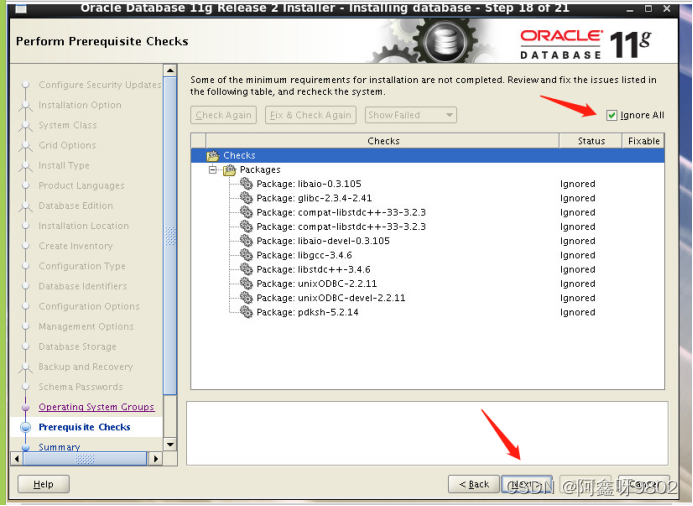Select row Package: libgcc-3.4.6

tap(427, 255)
